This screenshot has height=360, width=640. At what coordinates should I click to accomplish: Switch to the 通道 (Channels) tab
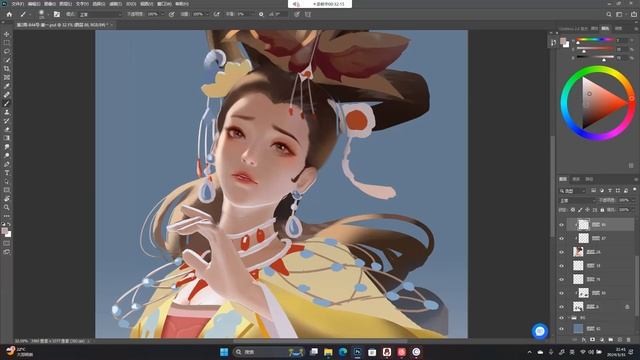pos(576,179)
